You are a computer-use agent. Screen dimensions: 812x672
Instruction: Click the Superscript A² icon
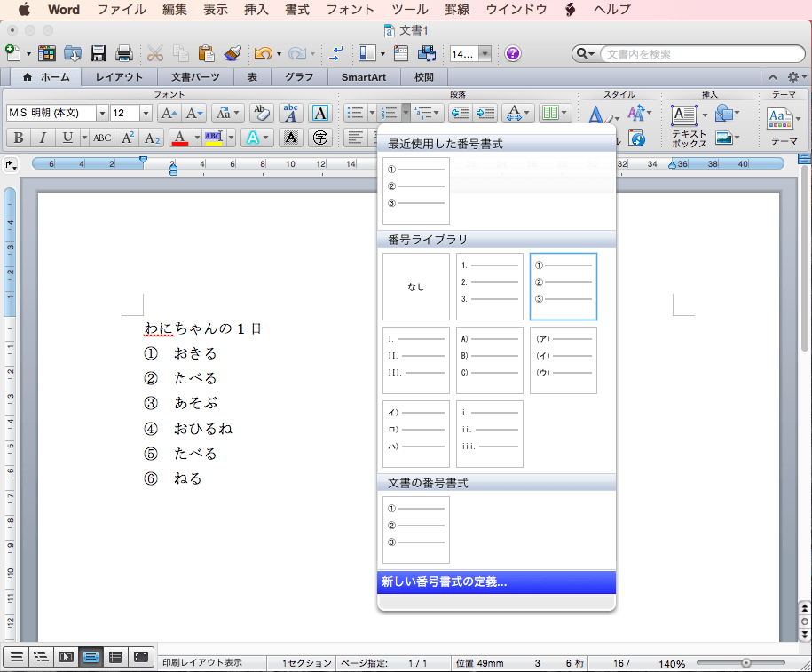(x=128, y=138)
